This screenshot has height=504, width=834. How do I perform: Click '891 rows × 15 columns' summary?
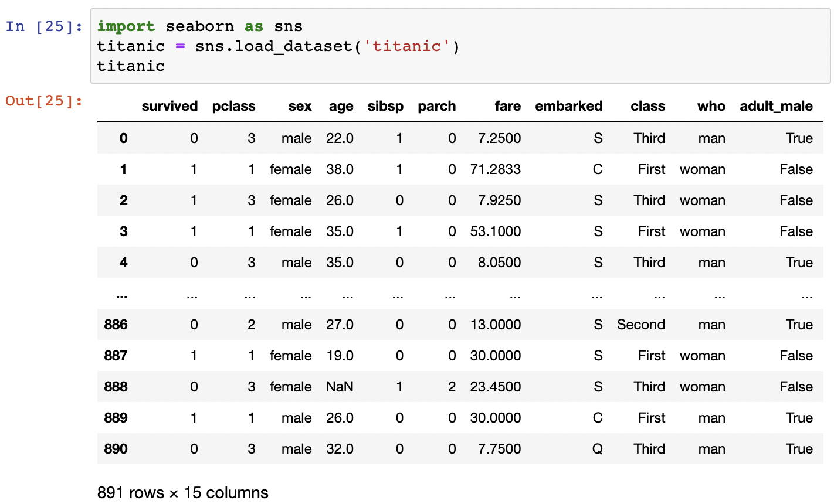(x=183, y=493)
